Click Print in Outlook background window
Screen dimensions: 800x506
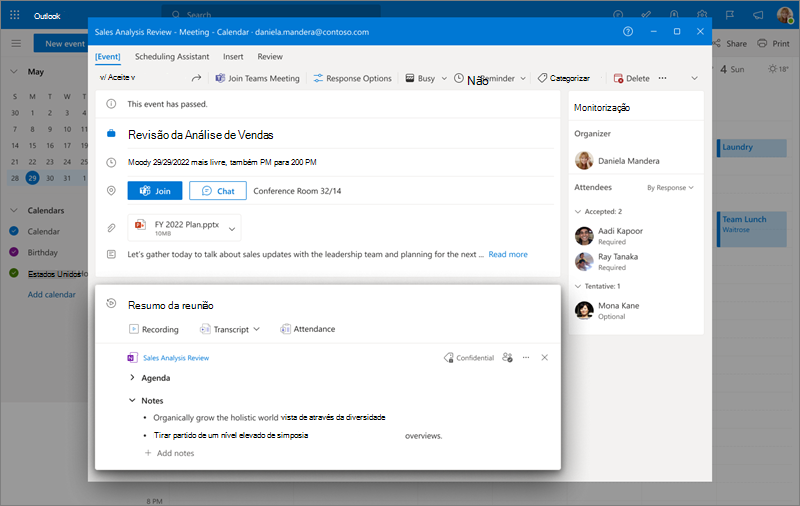coord(773,43)
